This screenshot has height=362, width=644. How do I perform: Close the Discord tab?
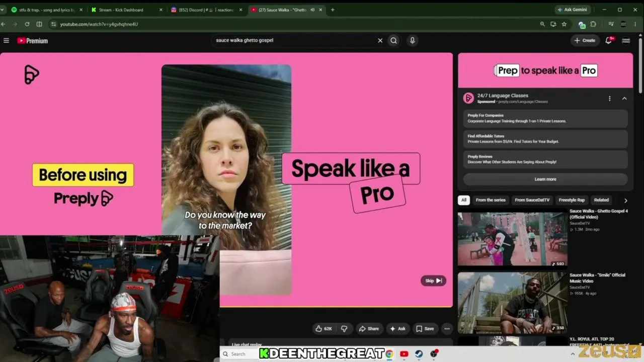click(x=240, y=10)
